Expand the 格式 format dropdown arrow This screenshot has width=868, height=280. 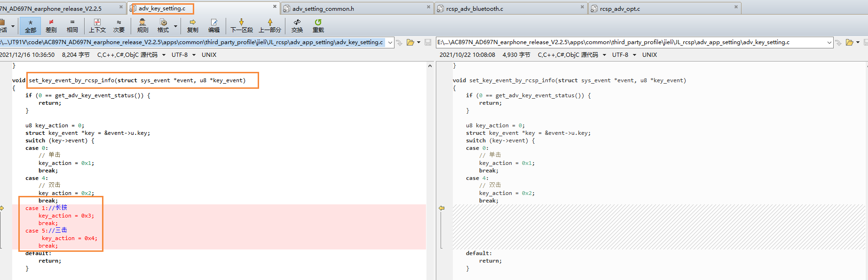[176, 26]
